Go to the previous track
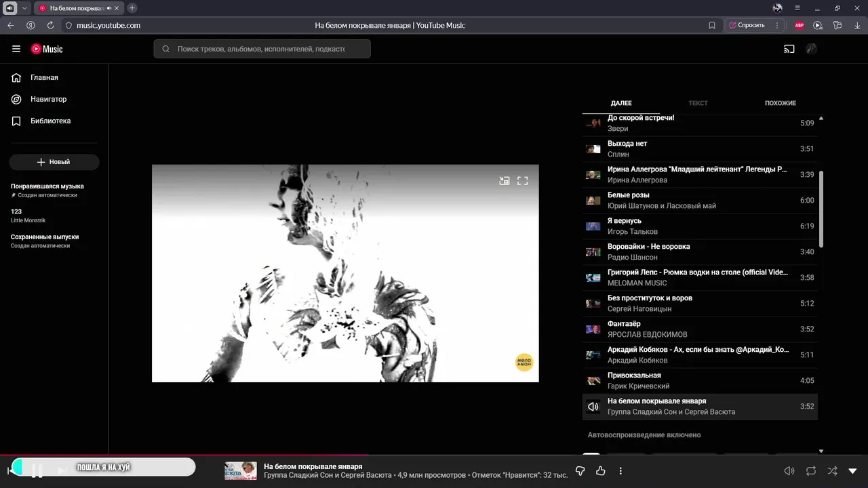The width and height of the screenshot is (868, 488). pos(10,471)
